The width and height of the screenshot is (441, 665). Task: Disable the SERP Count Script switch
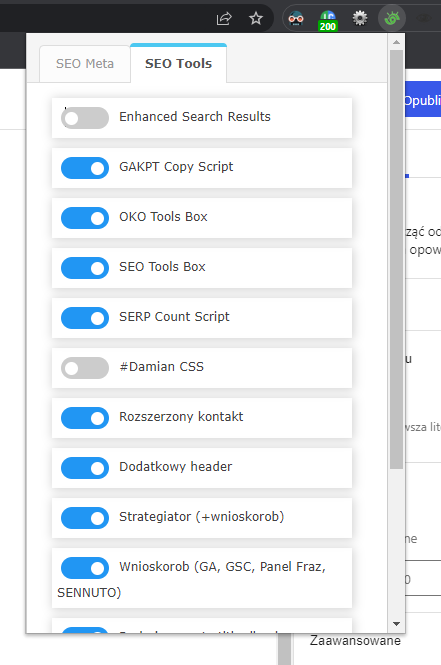point(85,318)
